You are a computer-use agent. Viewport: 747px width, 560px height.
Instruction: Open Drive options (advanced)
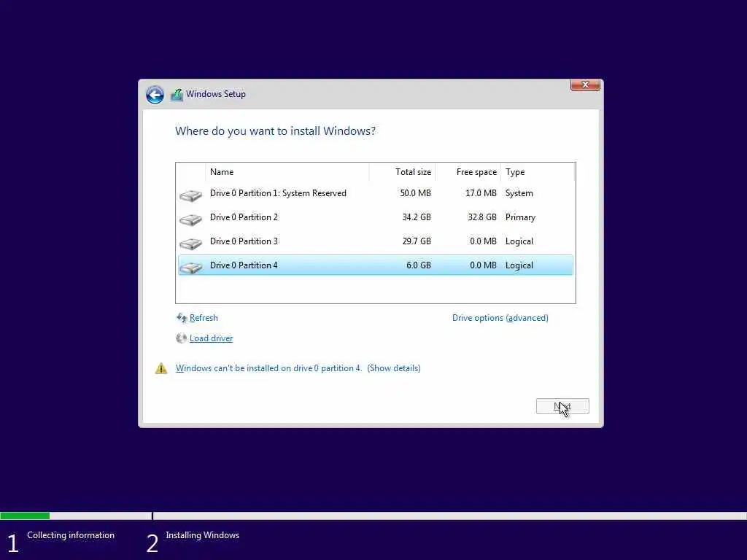pyautogui.click(x=500, y=318)
